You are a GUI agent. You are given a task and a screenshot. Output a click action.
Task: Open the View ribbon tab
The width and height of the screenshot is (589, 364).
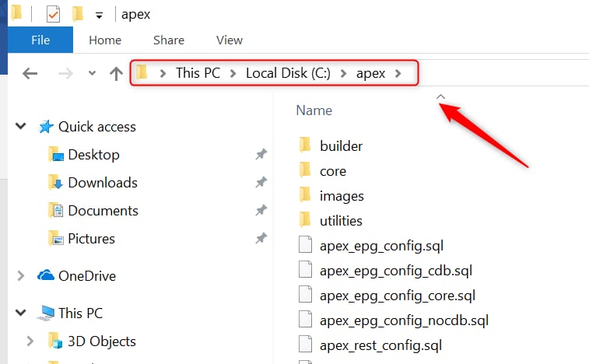point(230,40)
